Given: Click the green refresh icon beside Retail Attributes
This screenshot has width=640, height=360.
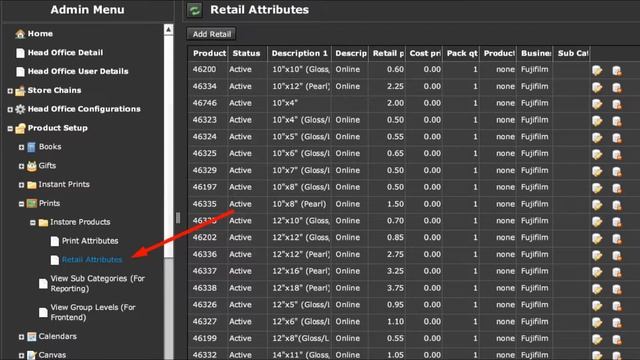Looking at the screenshot, I should coord(195,10).
